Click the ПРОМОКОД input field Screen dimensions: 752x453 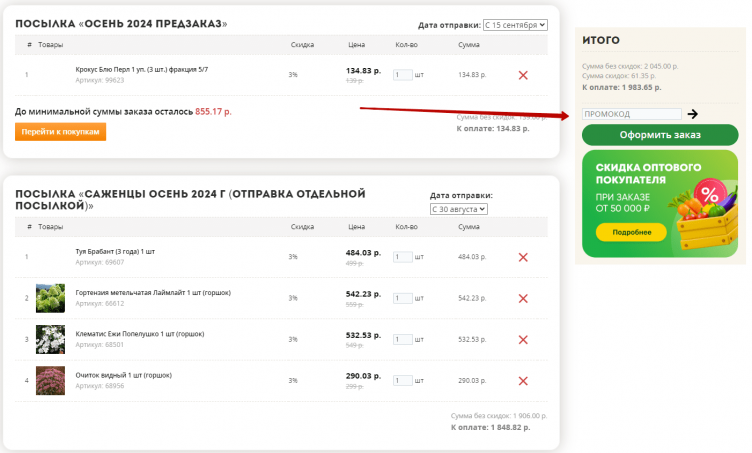click(632, 115)
